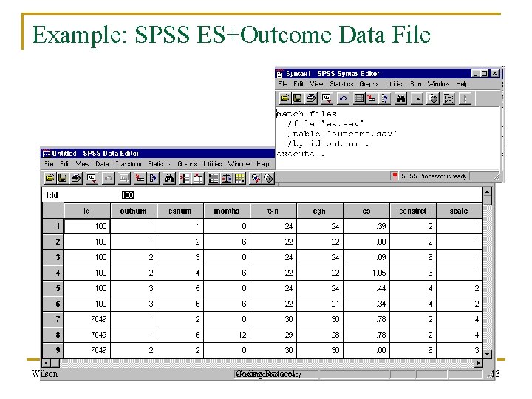The height and width of the screenshot is (399, 532).
Task: Click 'match files' line in syntax text
Action: [307, 114]
